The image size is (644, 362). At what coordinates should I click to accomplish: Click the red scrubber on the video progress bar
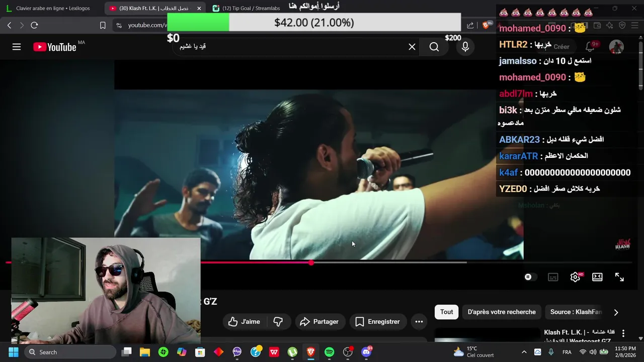pos(311,262)
